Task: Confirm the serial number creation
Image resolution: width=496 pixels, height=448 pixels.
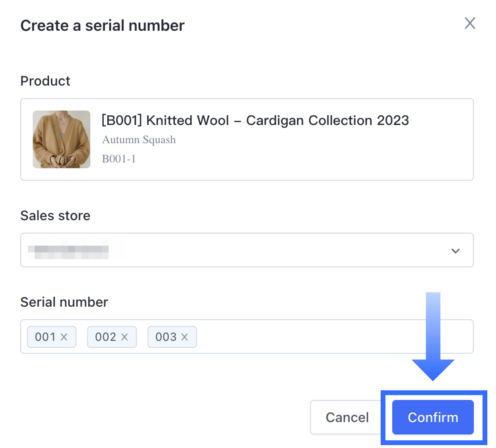Action: tap(433, 417)
